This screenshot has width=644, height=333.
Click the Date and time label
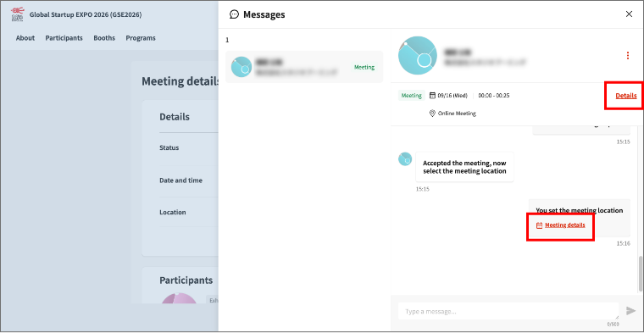pyautogui.click(x=180, y=180)
